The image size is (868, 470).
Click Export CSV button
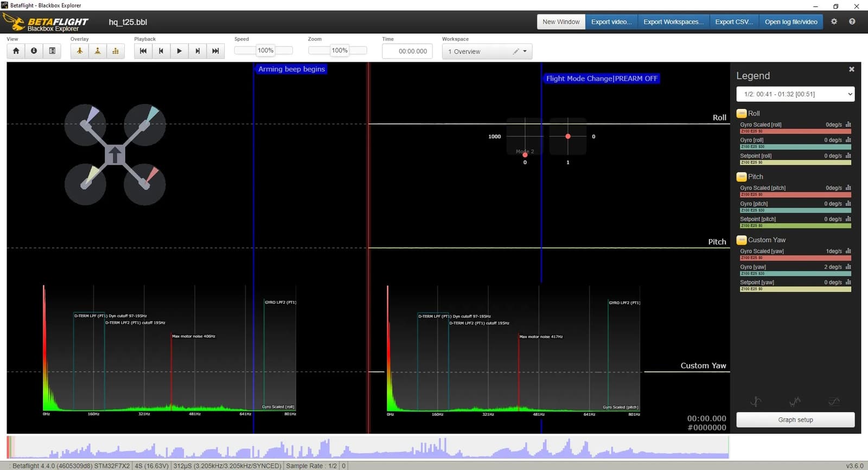(x=734, y=22)
